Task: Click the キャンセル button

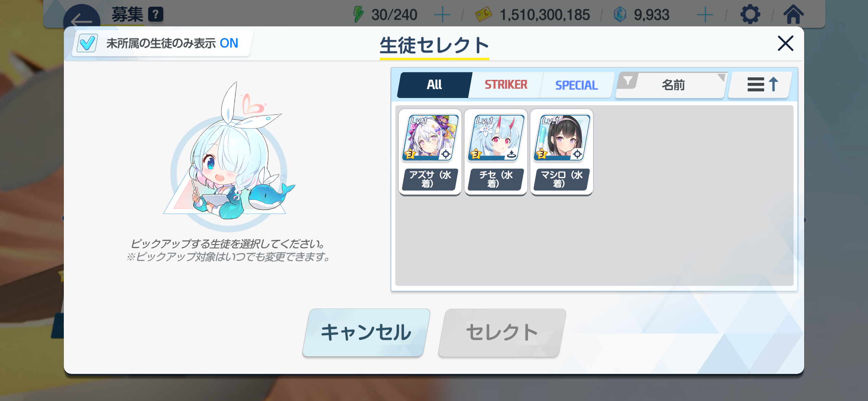Action: click(x=366, y=332)
